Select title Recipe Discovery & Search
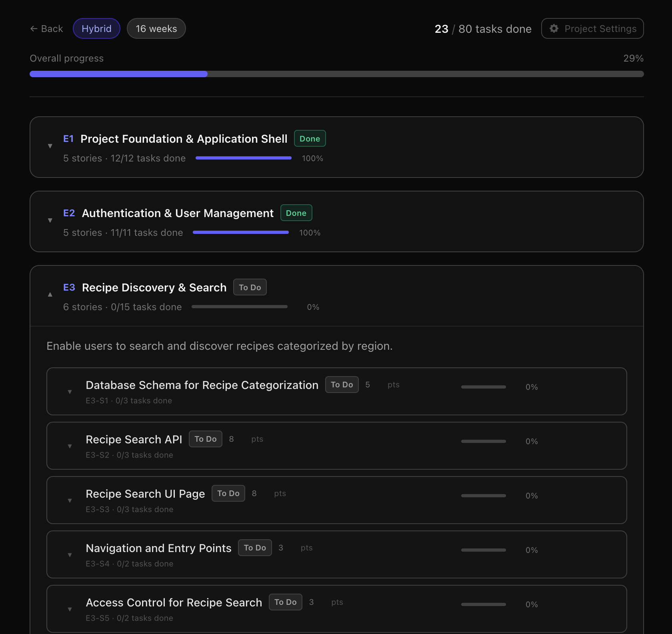The width and height of the screenshot is (672, 634). [x=154, y=287]
